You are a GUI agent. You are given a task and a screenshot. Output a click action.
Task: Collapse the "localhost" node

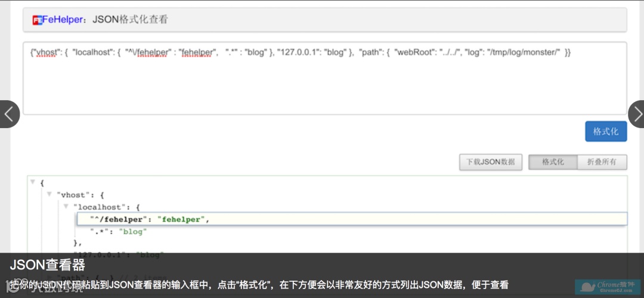point(66,206)
